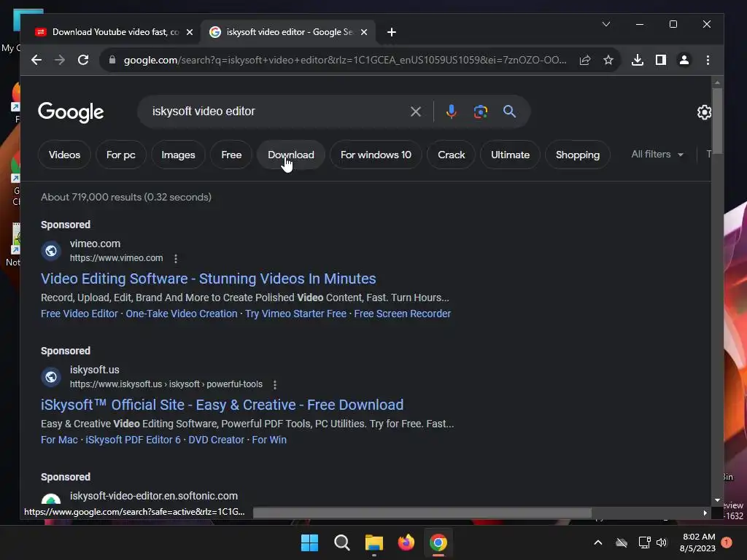Open options for the vimeo.com ad
This screenshot has width=747, height=560.
(x=176, y=259)
